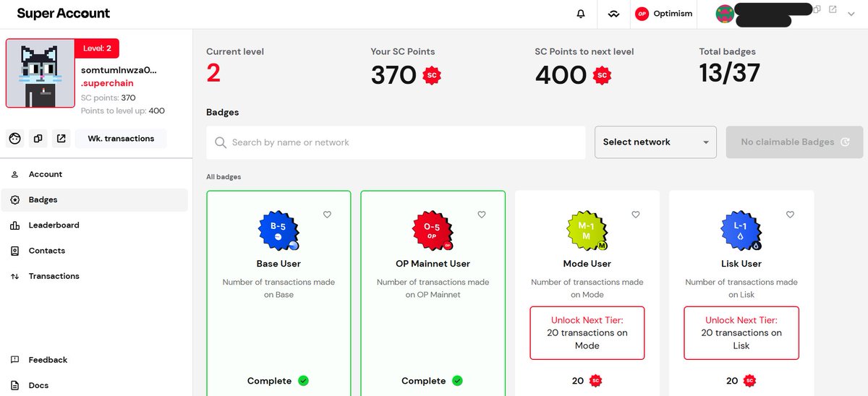Viewport: 868px width, 396px height.
Task: Click the 20 SC reward on Mode card
Action: tap(587, 381)
